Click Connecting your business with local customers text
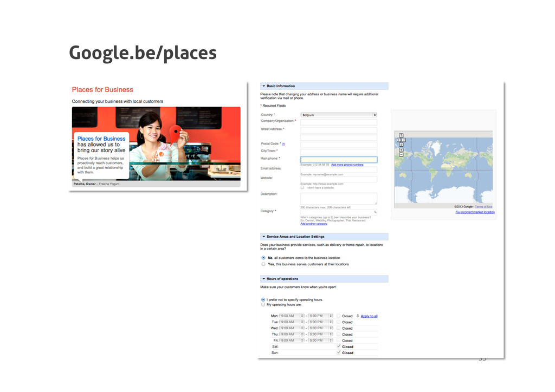The image size is (555, 392). point(118,101)
